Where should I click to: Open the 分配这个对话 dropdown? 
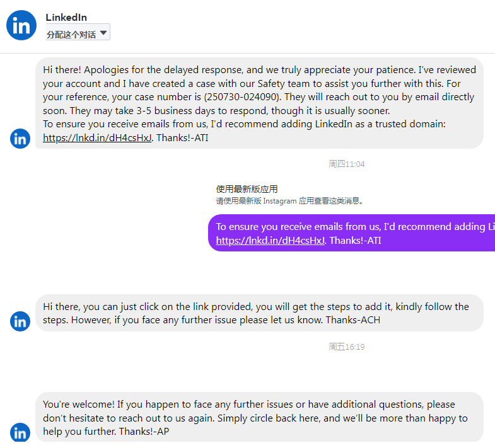click(78, 34)
